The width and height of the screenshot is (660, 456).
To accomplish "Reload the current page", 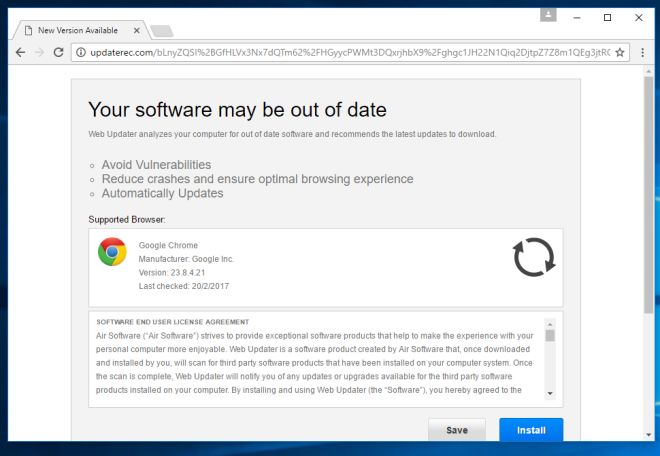I will [x=59, y=52].
